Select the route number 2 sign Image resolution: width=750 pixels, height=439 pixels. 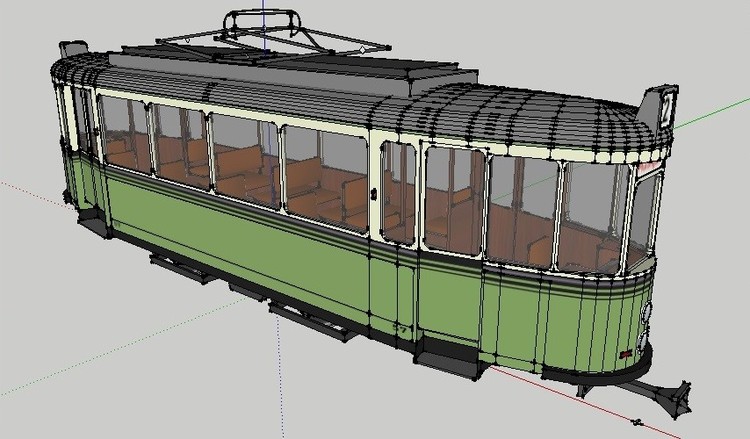pyautogui.click(x=667, y=108)
